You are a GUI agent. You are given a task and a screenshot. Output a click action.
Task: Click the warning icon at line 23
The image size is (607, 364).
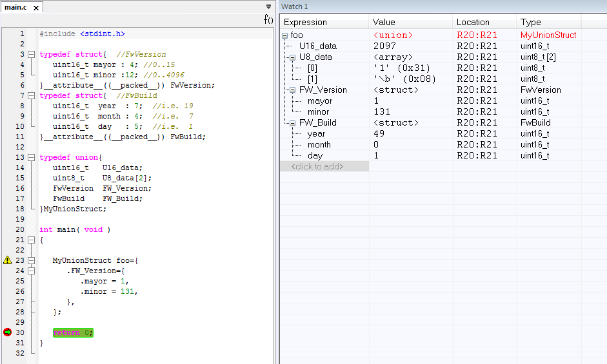pos(7,260)
